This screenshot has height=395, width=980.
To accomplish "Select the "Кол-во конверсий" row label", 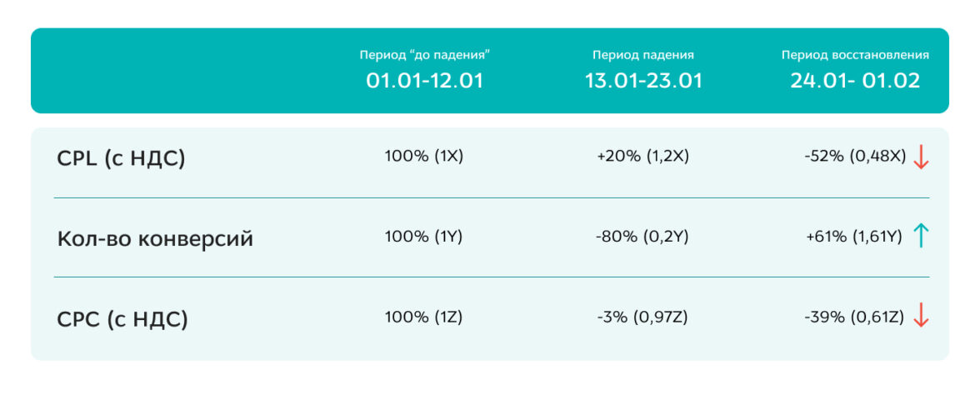I will pyautogui.click(x=155, y=239).
